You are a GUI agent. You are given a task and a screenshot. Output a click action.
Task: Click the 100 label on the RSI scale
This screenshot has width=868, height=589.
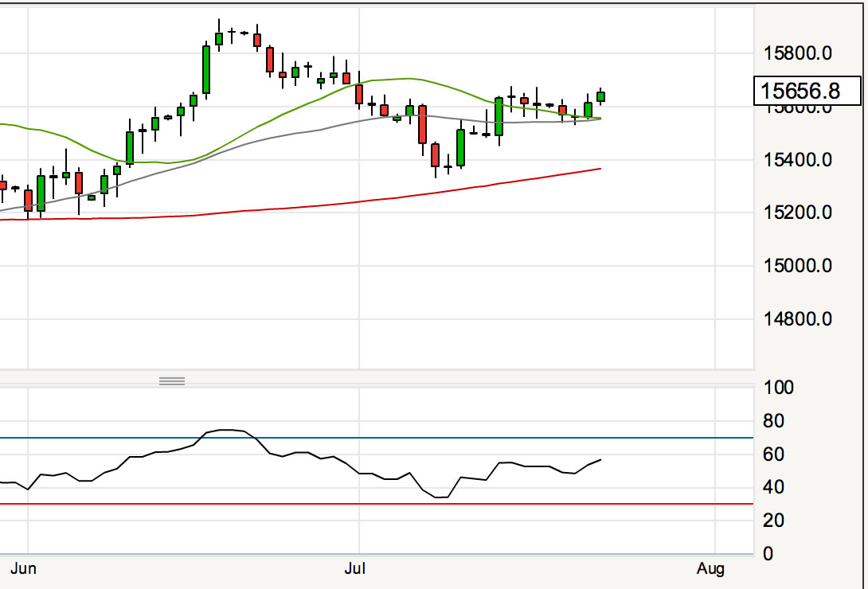778,388
